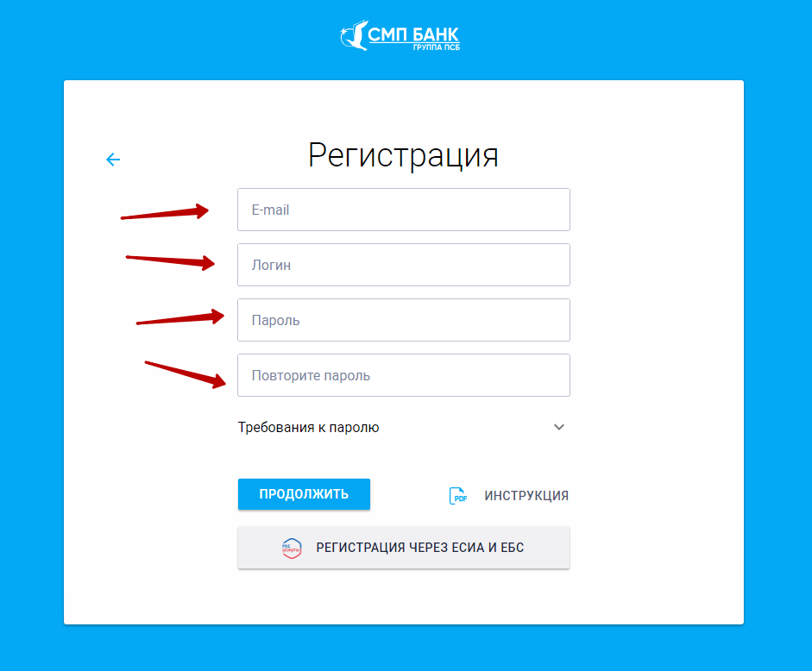Choose РЕГИСТРАЦИЯ ЧЕРЕЗ ЕСИА И ЕБС button

[403, 548]
